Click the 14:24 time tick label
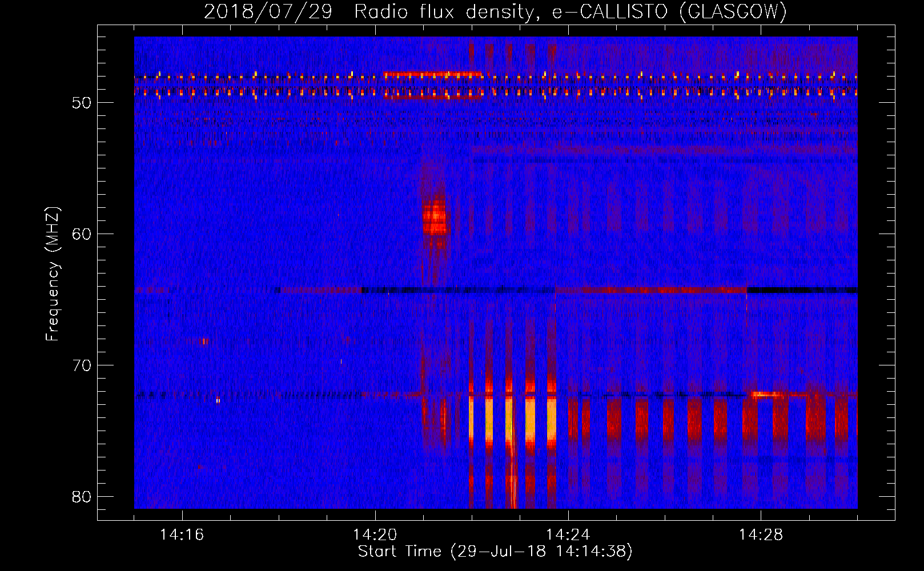Viewport: 924px width, 571px height. pyautogui.click(x=568, y=535)
